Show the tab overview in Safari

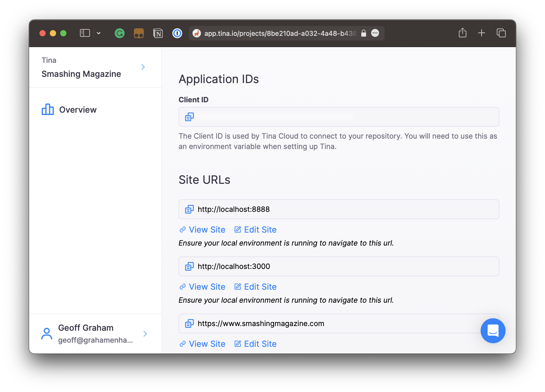[x=501, y=33]
